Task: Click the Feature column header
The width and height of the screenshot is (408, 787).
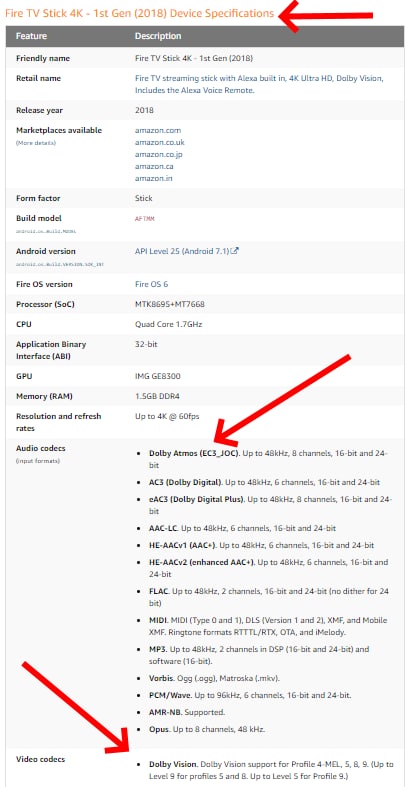Action: click(31, 36)
